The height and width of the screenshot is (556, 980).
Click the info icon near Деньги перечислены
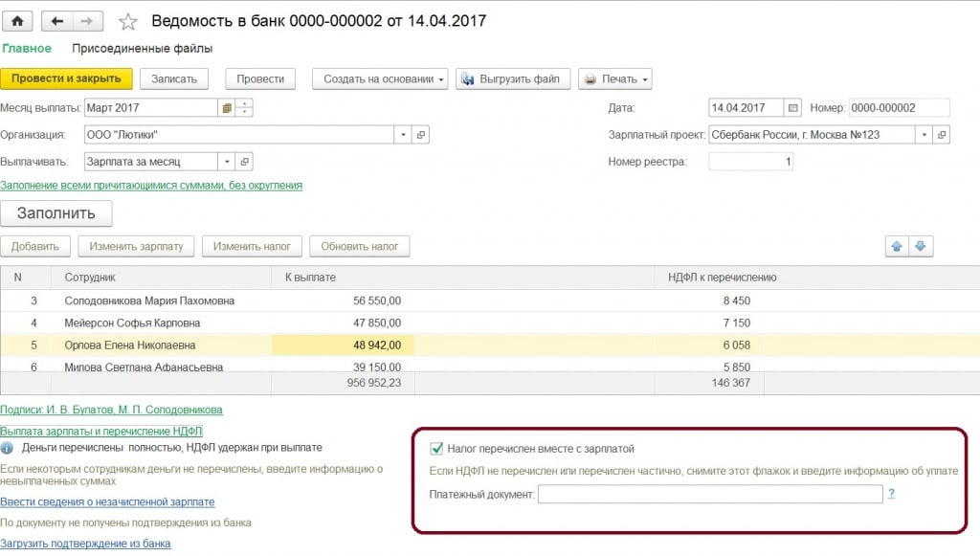pyautogui.click(x=7, y=448)
